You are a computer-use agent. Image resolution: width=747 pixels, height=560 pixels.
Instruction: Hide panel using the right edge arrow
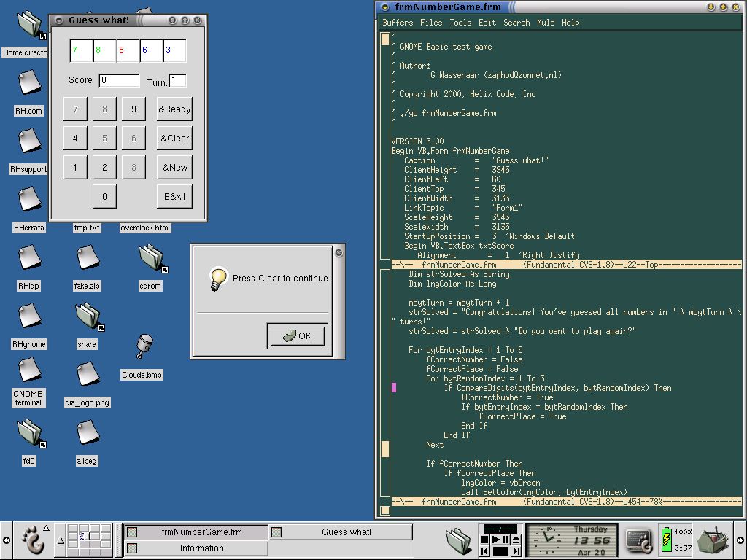[x=740, y=540]
